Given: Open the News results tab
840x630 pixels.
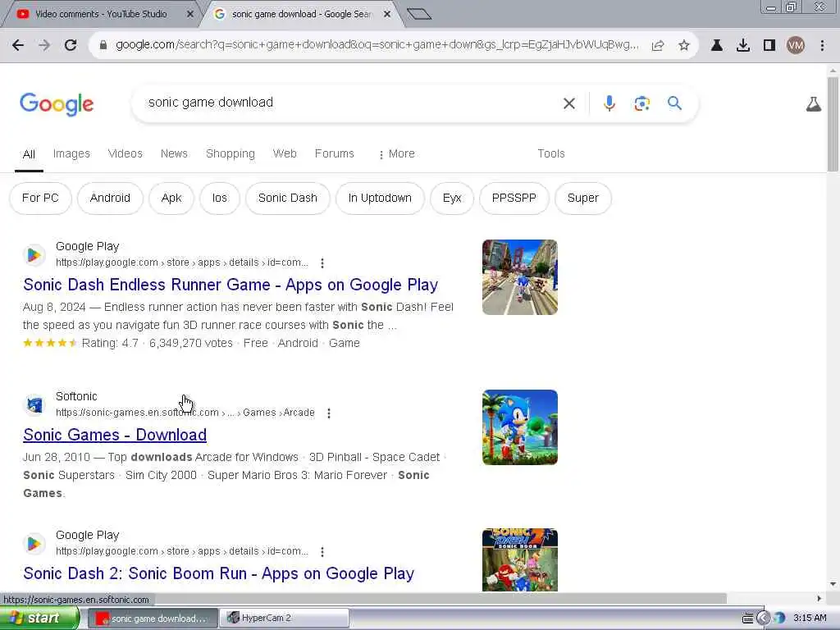Looking at the screenshot, I should 174,153.
